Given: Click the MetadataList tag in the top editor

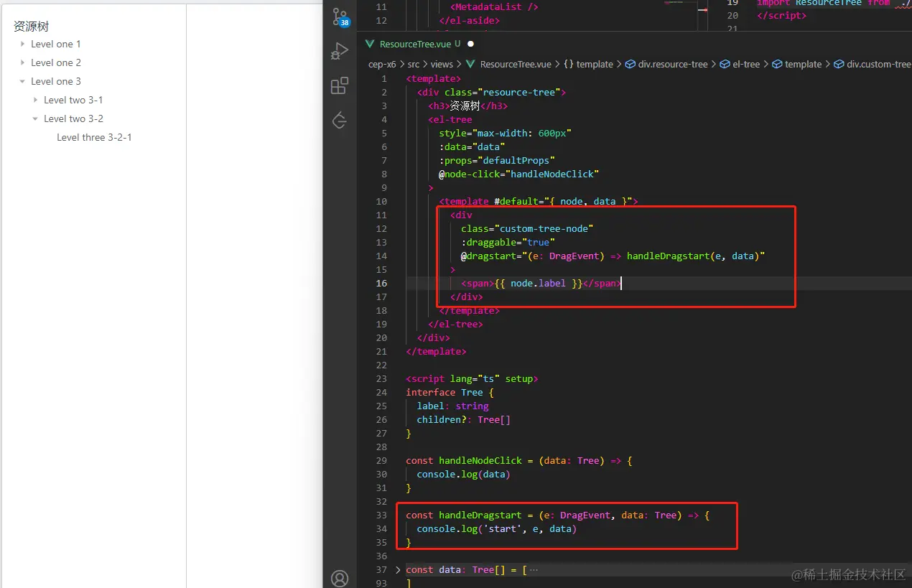Looking at the screenshot, I should point(494,6).
